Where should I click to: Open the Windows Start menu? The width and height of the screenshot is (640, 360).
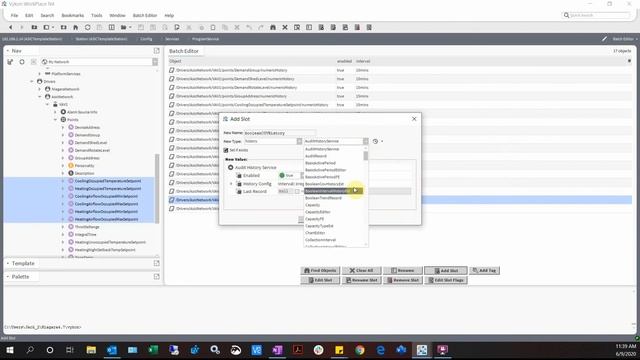point(10,350)
